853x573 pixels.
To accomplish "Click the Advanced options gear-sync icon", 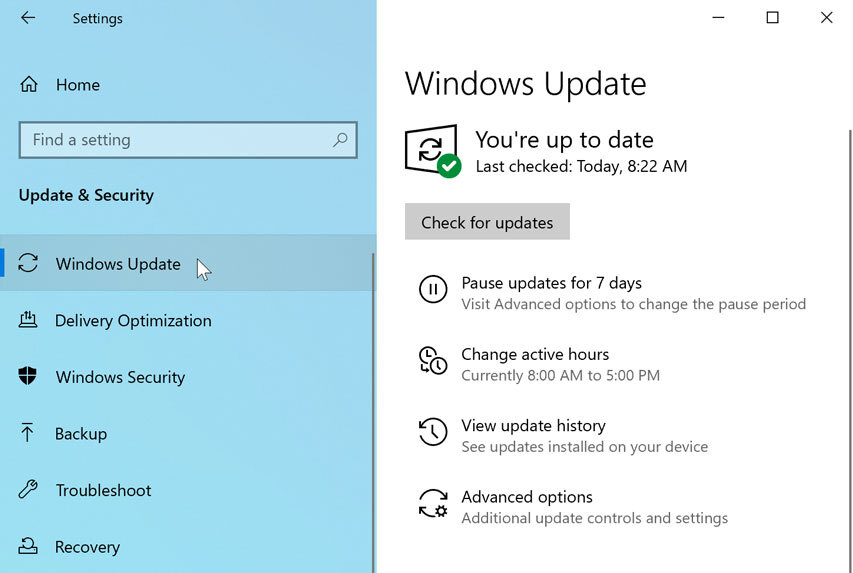I will [x=433, y=503].
